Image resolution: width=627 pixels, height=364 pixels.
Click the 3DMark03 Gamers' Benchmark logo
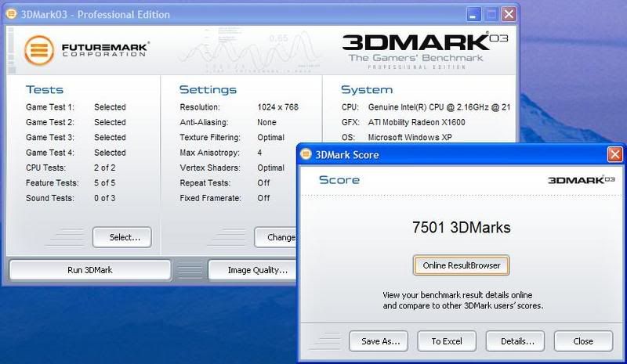(x=425, y=51)
